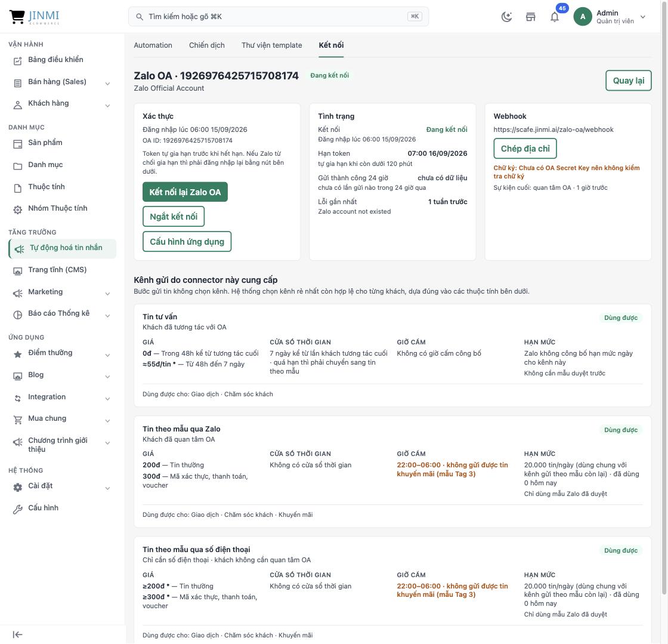Image resolution: width=668 pixels, height=644 pixels.
Task: Click the Mua chung cart icon
Action: pos(17,420)
